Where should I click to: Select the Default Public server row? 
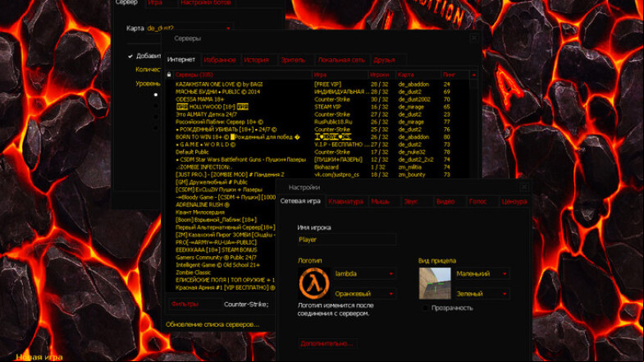tap(316, 152)
